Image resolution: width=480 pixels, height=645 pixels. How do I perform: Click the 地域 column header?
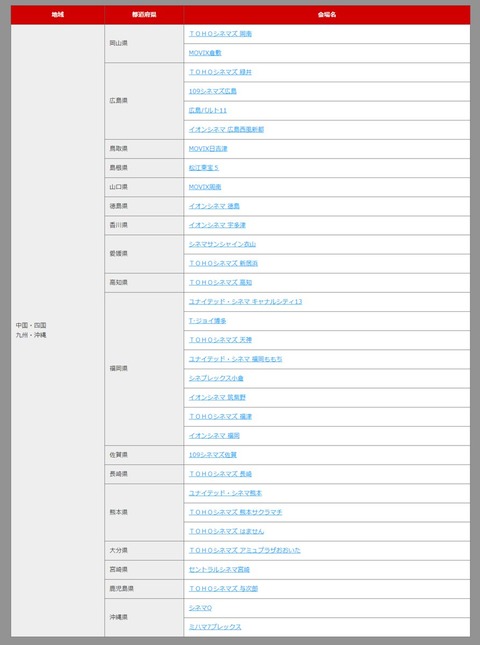coord(58,14)
